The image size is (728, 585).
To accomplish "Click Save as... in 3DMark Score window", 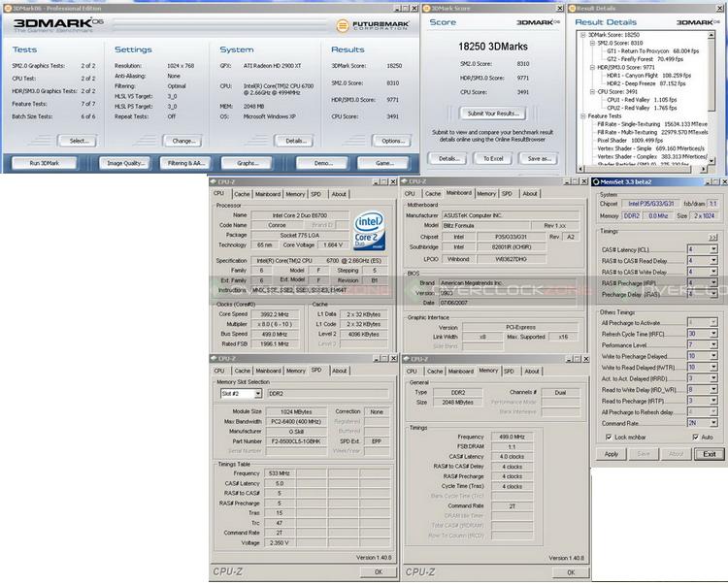I will (x=539, y=159).
